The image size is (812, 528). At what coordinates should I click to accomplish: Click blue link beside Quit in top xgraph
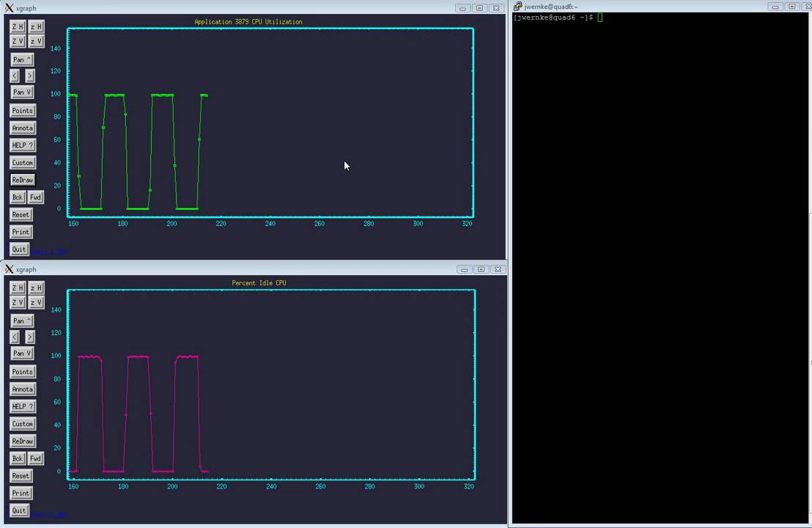click(x=48, y=252)
